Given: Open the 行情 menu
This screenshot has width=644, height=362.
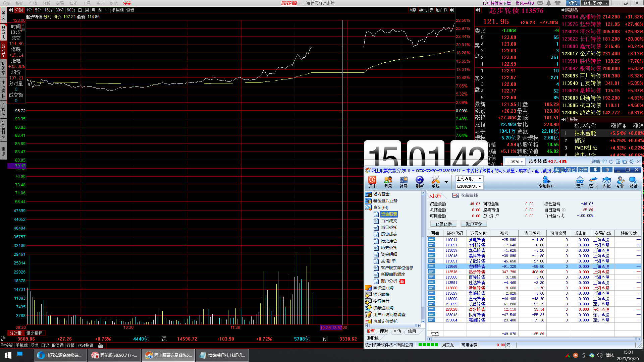Looking at the screenshot, I should click(x=33, y=3).
